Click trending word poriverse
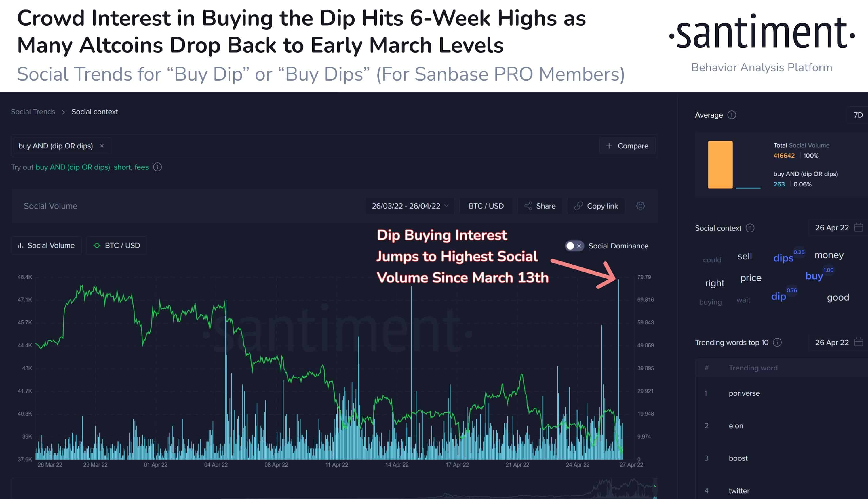The width and height of the screenshot is (868, 499). click(744, 393)
